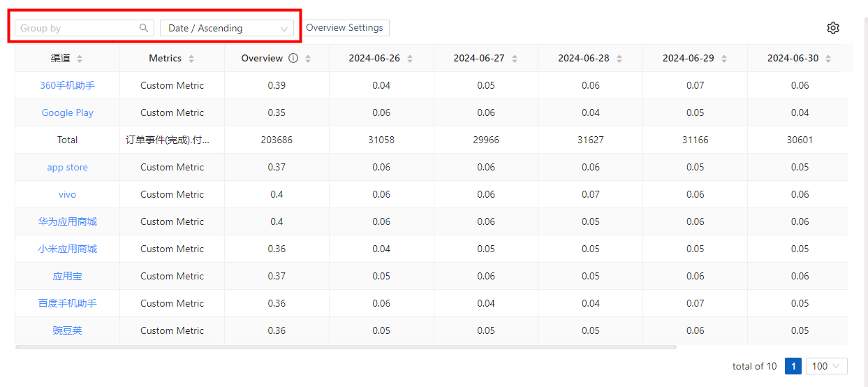The image size is (868, 387).
Task: Sort by the 渠道 column sort icon
Action: 80,59
